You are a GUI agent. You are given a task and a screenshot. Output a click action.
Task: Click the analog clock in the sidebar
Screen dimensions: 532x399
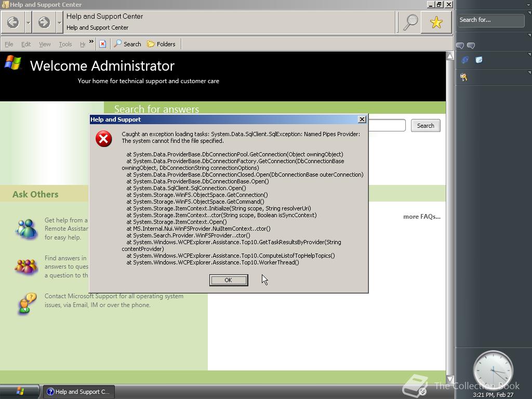(x=493, y=370)
